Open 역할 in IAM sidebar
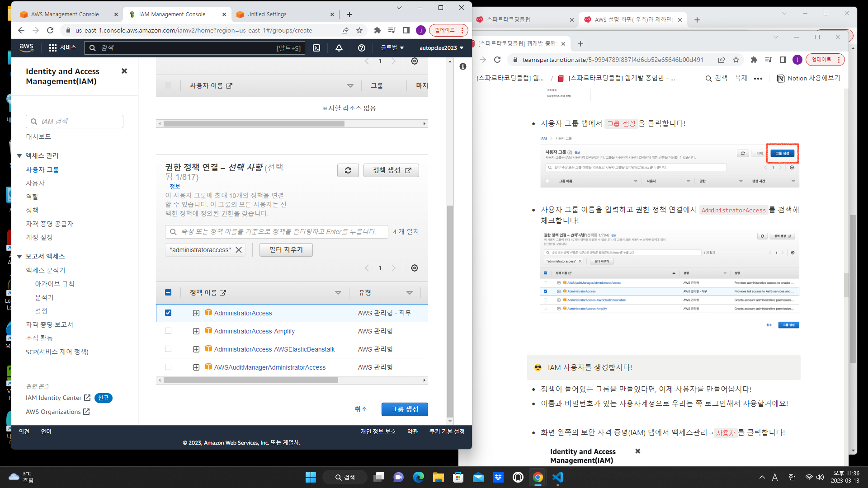868x488 pixels. (32, 197)
